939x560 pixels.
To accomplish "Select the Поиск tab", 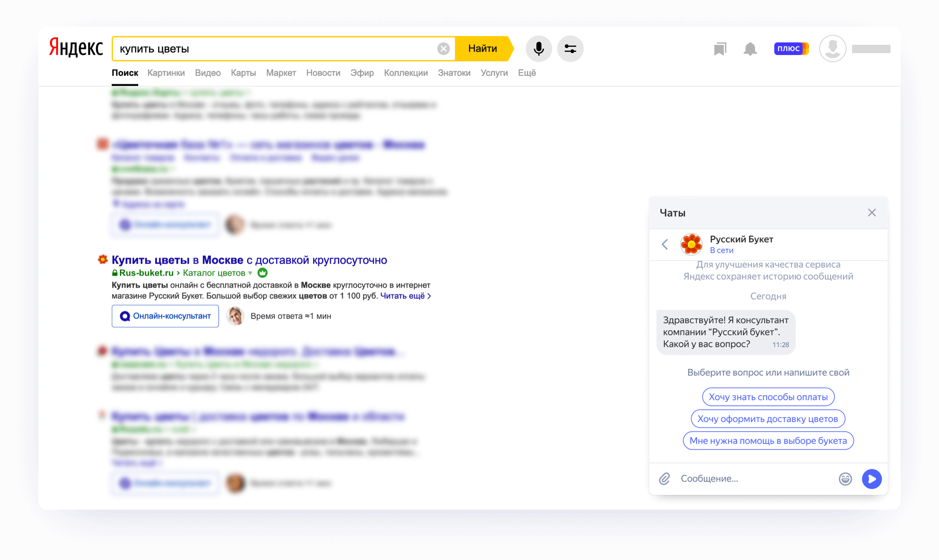I will pyautogui.click(x=125, y=73).
